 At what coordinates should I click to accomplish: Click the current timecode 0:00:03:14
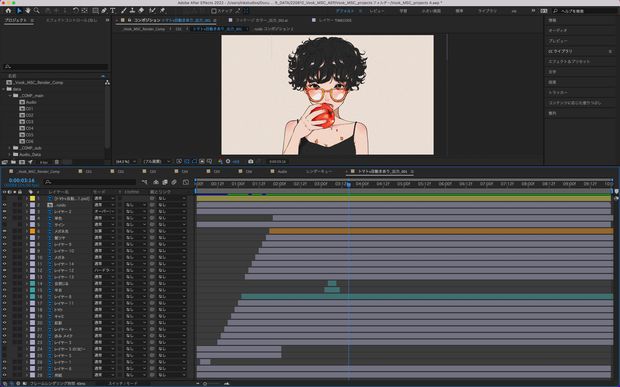[22, 180]
